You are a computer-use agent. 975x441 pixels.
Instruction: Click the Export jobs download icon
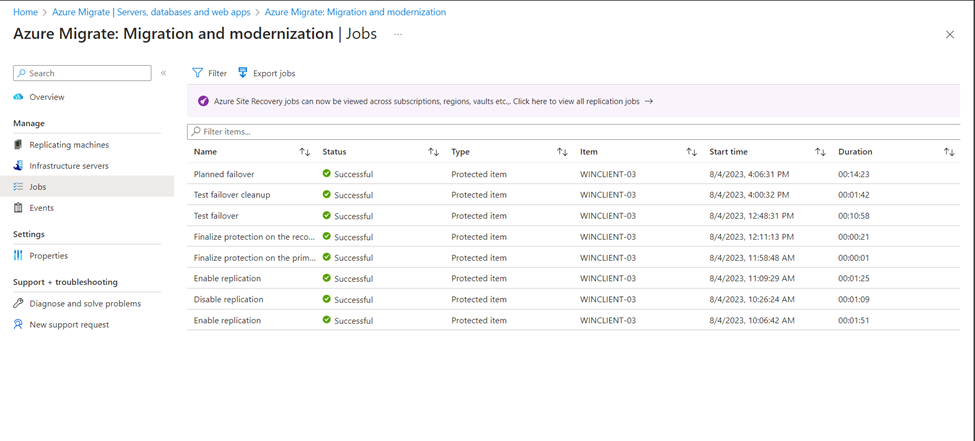click(x=243, y=73)
